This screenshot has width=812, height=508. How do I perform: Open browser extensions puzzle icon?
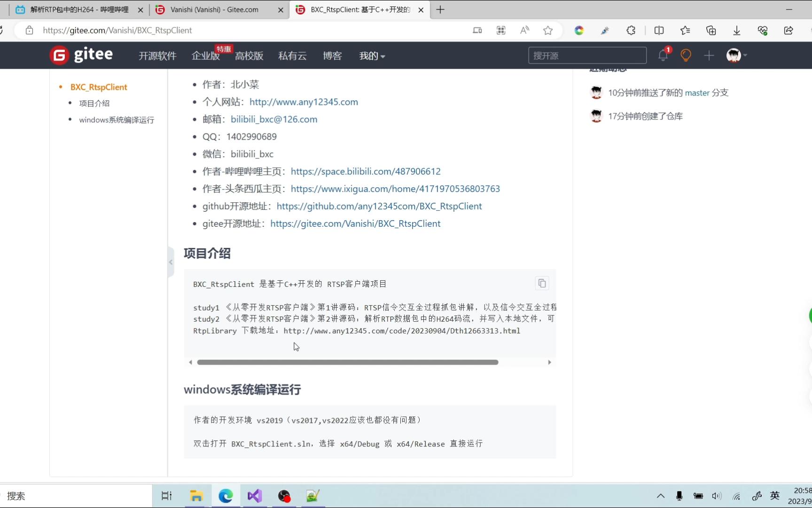coord(631,30)
